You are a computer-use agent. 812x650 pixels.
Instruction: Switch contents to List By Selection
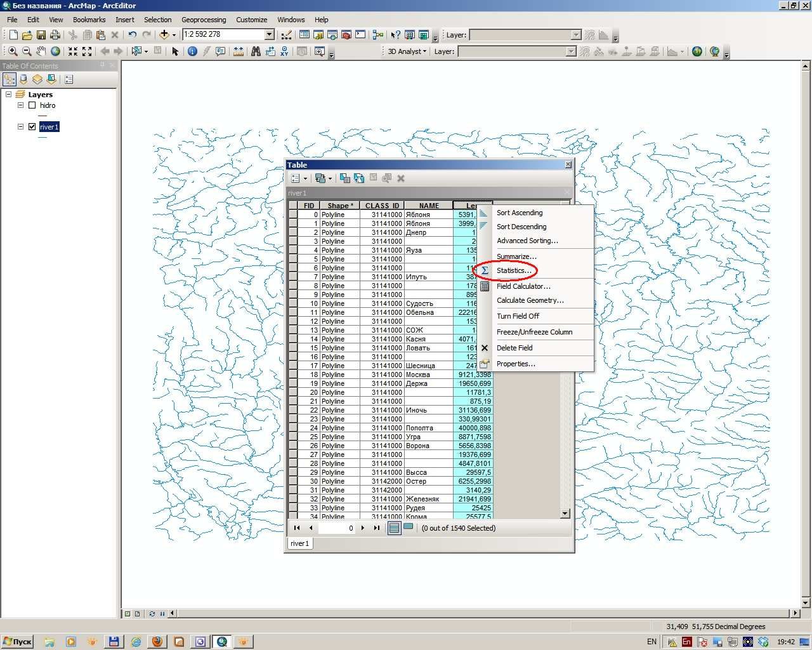51,79
